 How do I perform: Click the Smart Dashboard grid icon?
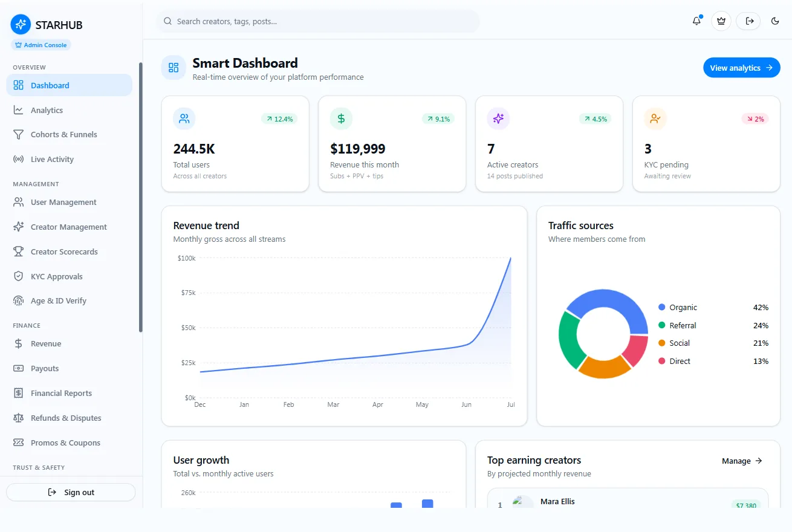click(174, 68)
